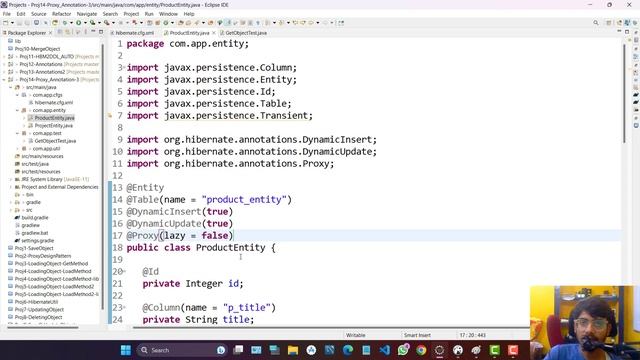The image size is (640, 360).
Task: Click the Open Type toolbar icon
Action: tap(180, 23)
